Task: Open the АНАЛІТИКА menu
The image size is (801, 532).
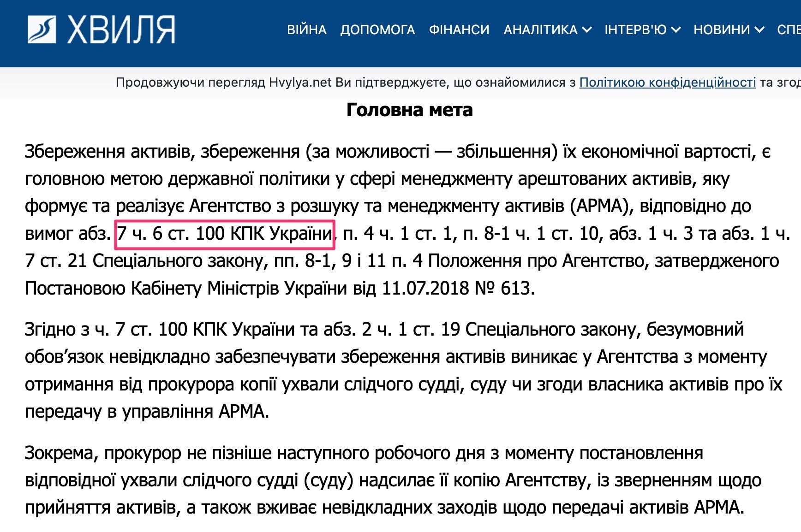Action: click(540, 30)
